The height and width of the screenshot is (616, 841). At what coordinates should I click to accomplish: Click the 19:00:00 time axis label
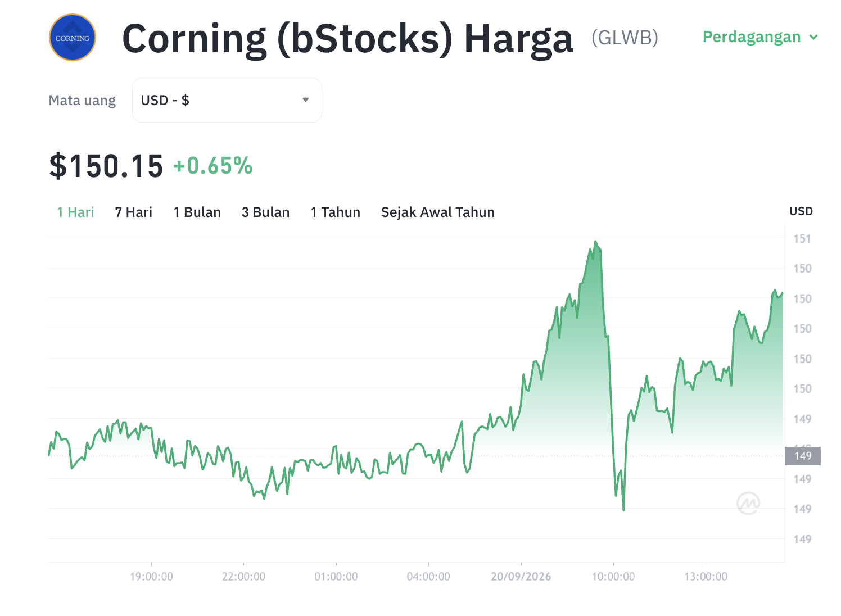pyautogui.click(x=151, y=577)
